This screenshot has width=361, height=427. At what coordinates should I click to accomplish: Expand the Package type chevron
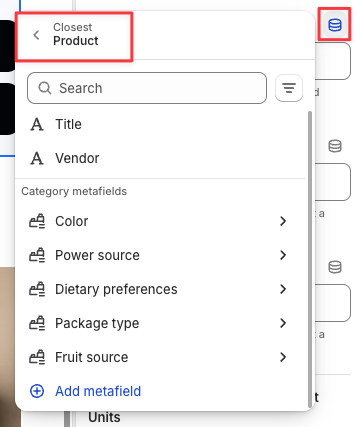283,323
